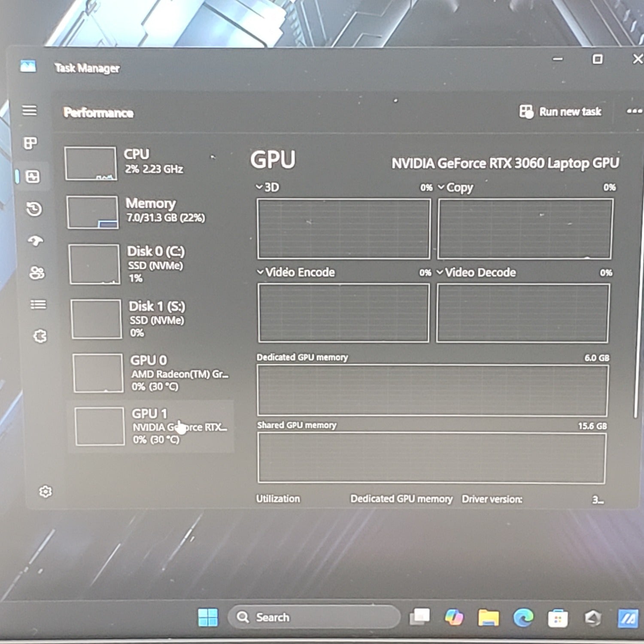Go to the Processes page icon
This screenshot has width=644, height=644.
[x=30, y=143]
